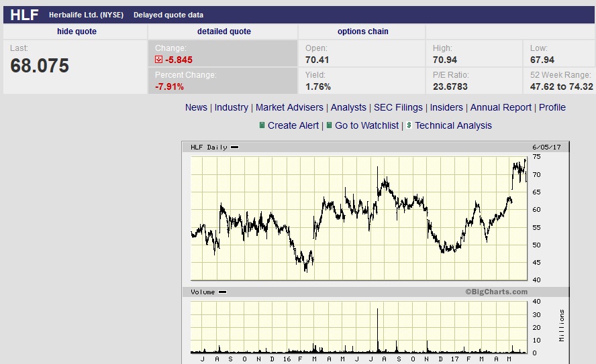This screenshot has width=596, height=364.
Task: Click the red down-arrow change icon
Action: pyautogui.click(x=158, y=60)
